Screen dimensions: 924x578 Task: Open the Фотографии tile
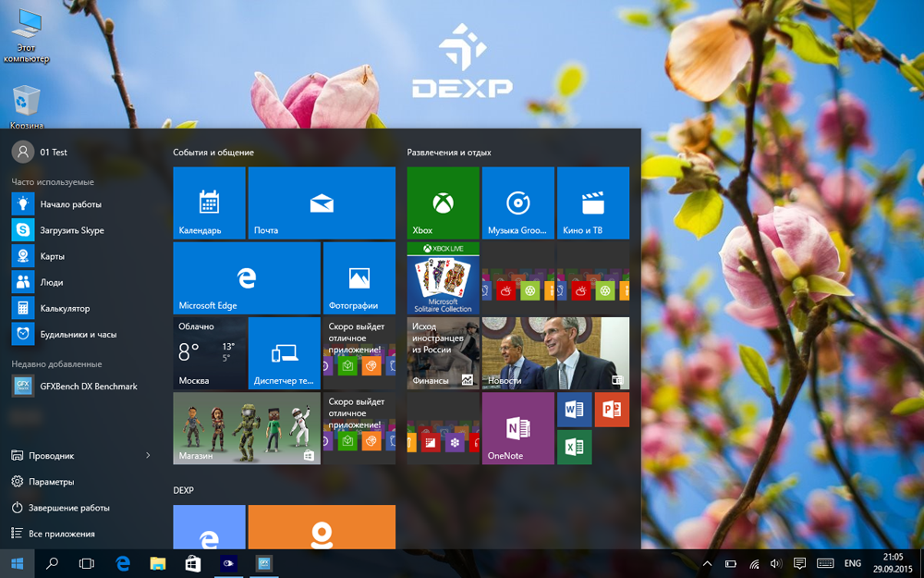pos(359,277)
